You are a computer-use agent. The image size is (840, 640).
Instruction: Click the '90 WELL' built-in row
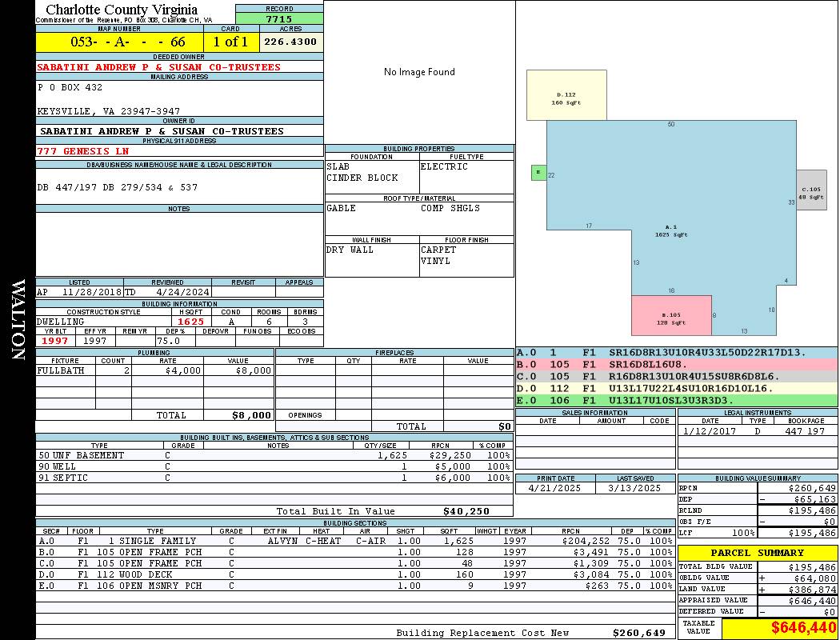pos(274,467)
